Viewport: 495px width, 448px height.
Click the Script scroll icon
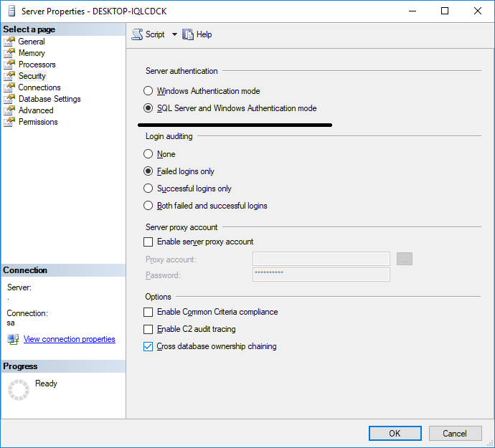point(137,34)
